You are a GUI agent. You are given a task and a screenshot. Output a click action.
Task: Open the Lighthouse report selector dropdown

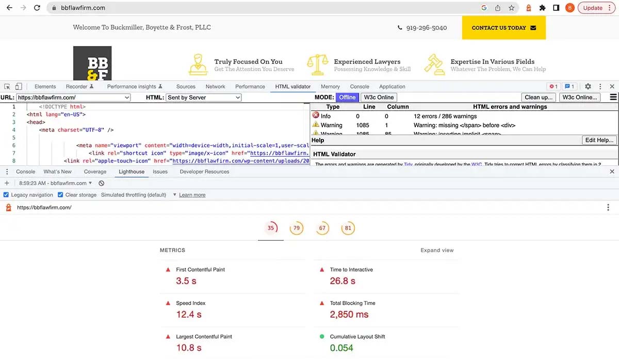pos(55,183)
